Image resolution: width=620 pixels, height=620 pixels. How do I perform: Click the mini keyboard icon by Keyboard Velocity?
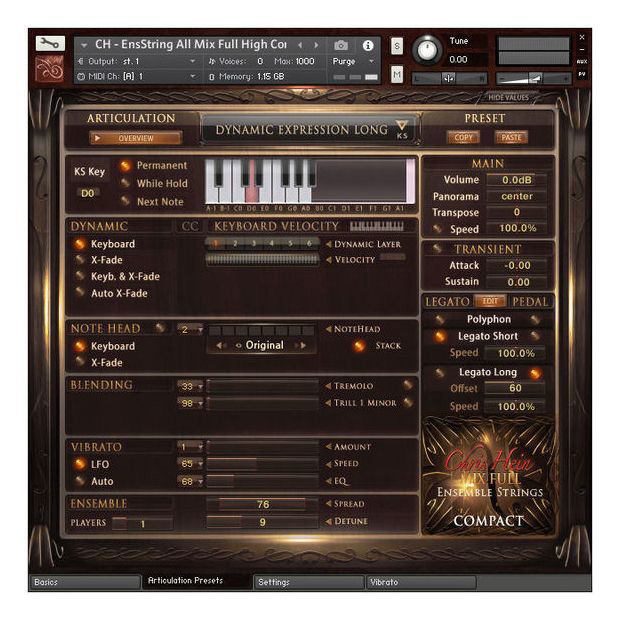point(377,226)
